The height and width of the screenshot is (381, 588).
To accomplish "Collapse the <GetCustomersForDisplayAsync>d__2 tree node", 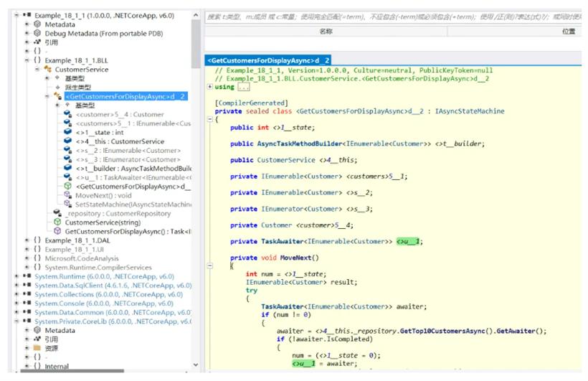I will 47,96.
